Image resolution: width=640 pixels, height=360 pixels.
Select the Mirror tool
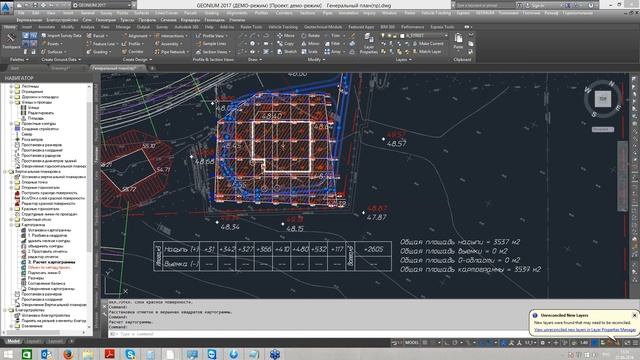click(310, 44)
